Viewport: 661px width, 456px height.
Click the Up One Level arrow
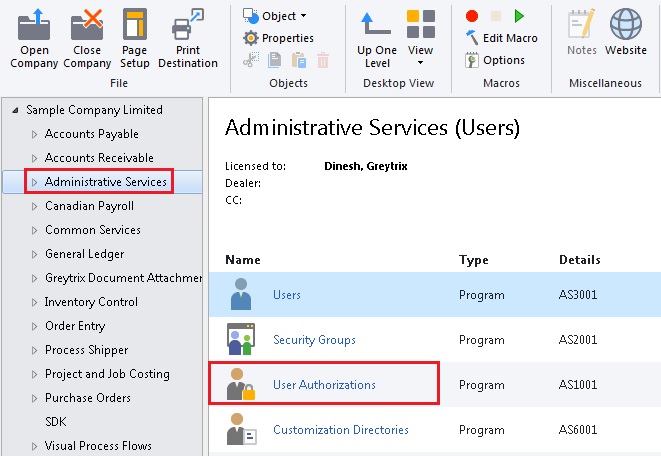pyautogui.click(x=375, y=23)
